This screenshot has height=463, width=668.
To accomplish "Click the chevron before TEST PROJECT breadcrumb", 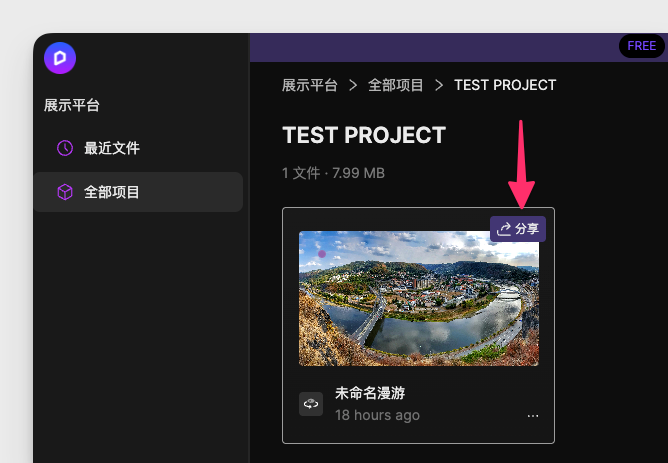I will (x=439, y=86).
